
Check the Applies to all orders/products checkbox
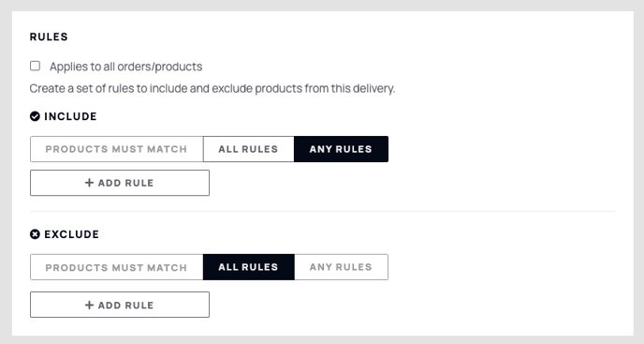[x=35, y=66]
